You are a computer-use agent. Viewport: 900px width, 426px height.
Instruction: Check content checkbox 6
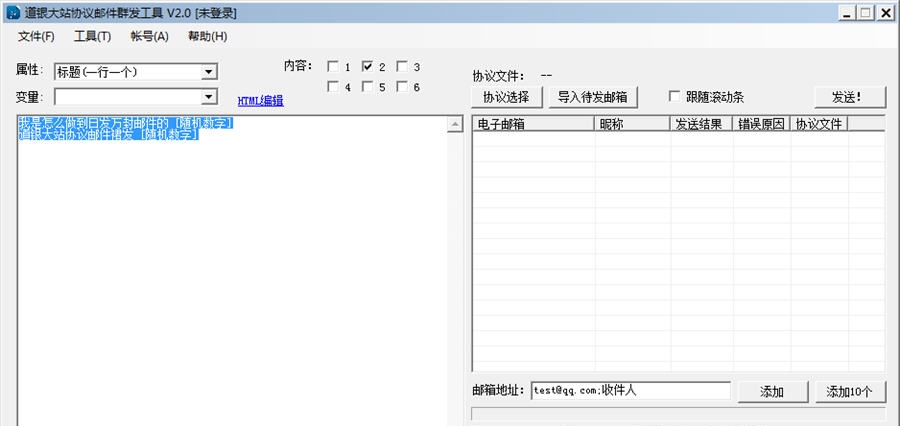coord(402,87)
